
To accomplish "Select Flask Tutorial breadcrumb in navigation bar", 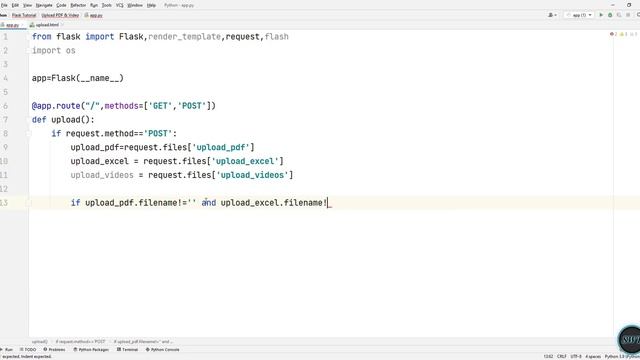I will click(24, 15).
